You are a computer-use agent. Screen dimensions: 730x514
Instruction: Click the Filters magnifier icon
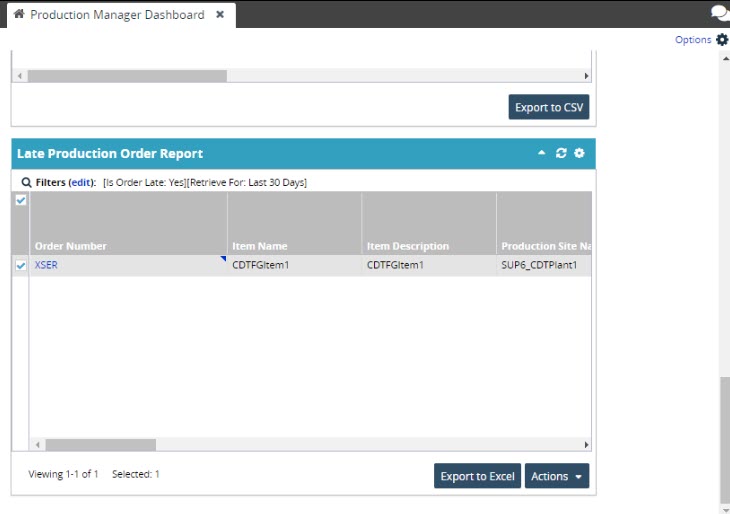click(x=26, y=183)
